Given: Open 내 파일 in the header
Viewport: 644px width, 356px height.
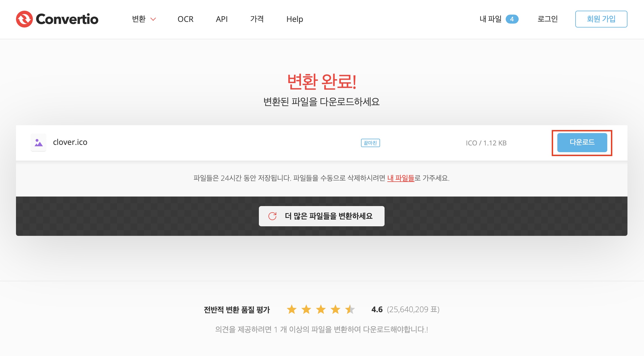Looking at the screenshot, I should pos(491,19).
